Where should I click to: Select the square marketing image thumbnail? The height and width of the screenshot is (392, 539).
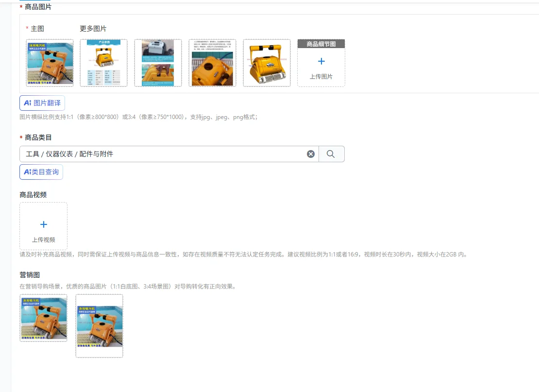click(43, 318)
